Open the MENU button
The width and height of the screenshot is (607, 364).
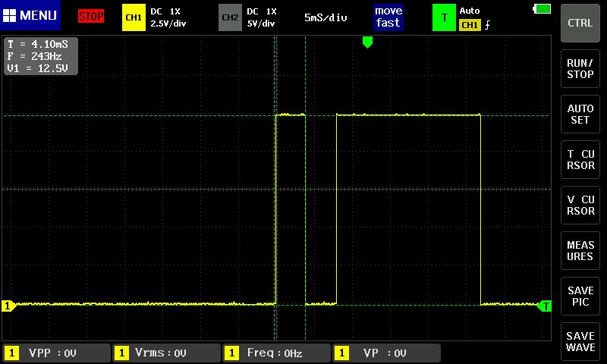point(30,15)
